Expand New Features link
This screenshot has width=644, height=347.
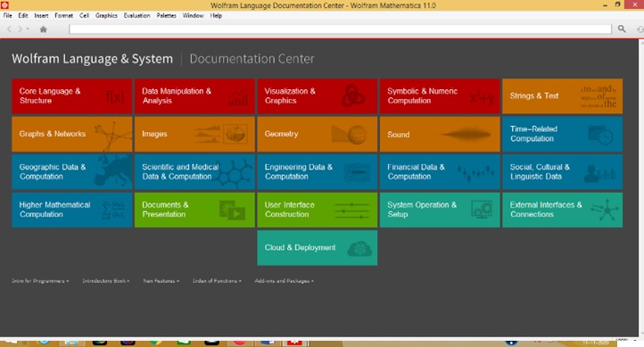[161, 281]
